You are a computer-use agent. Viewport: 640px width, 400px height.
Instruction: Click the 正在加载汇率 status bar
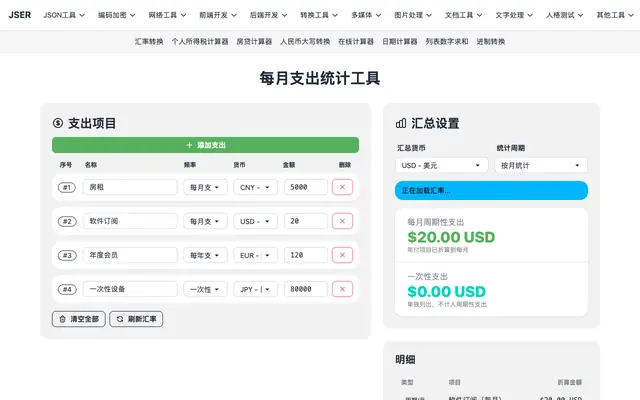[x=491, y=191]
